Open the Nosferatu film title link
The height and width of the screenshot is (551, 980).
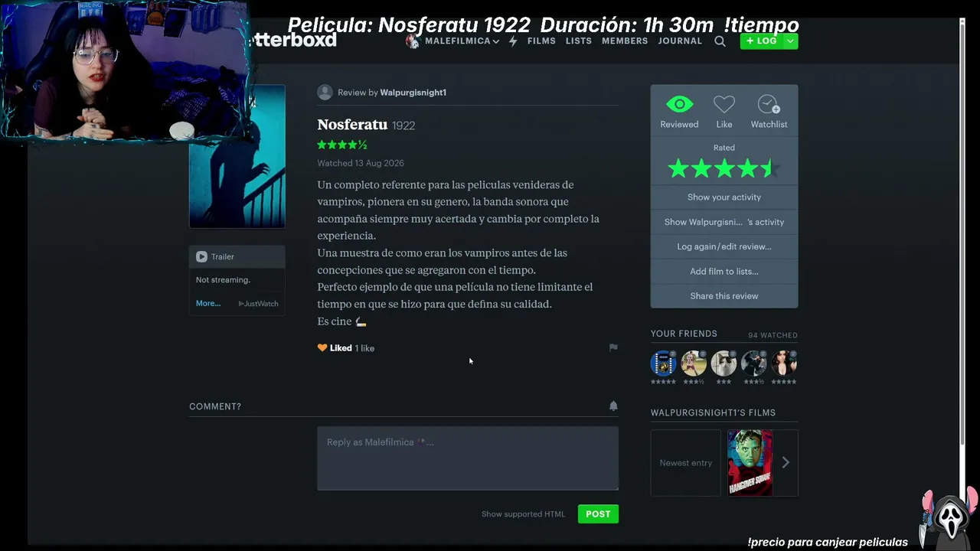pos(352,125)
